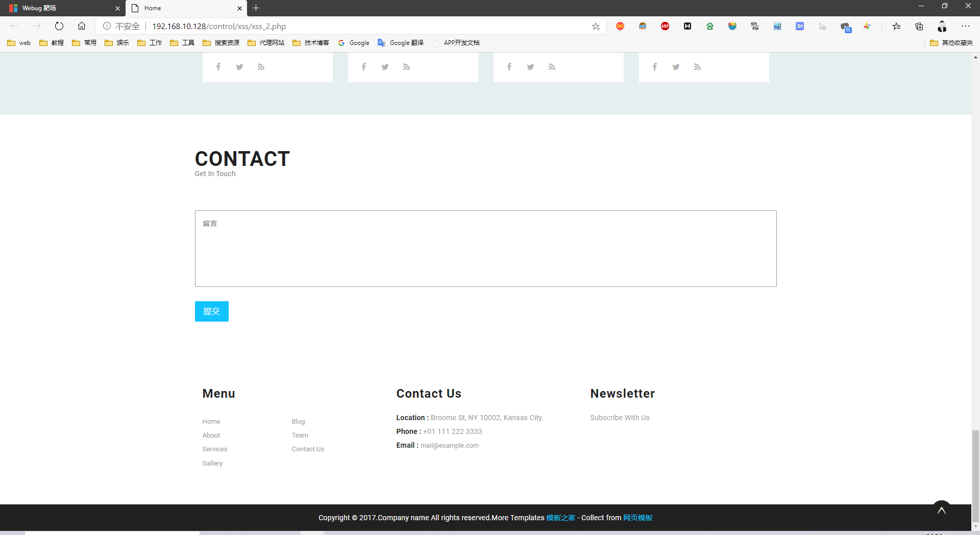Click the vertical scrollbar thumb
980x535 pixels.
975,476
